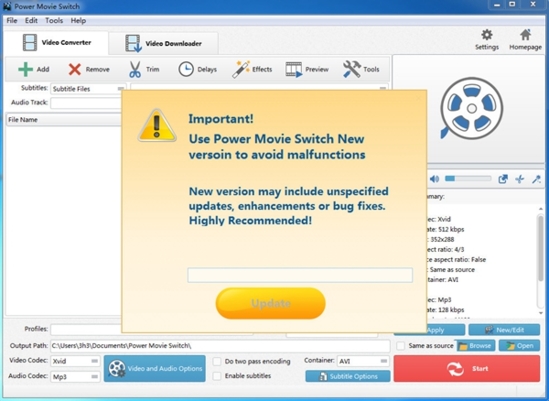
Task: Open the Video Codec Xvid dropdown
Action: coord(75,361)
